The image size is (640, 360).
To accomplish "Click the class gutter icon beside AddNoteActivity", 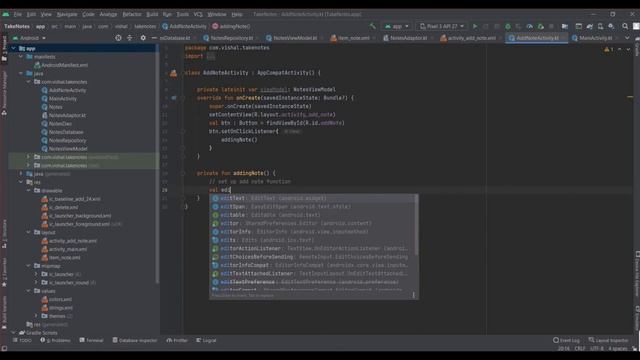I will tap(173, 73).
